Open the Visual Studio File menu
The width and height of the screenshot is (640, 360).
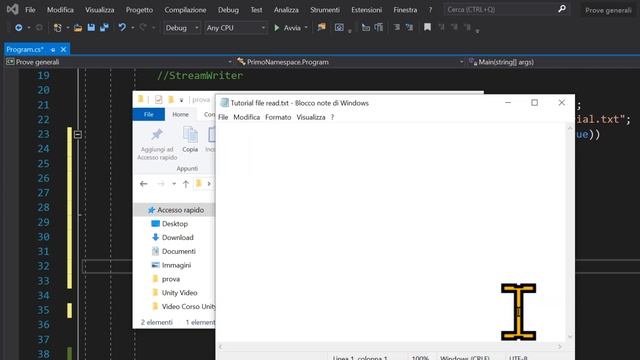(30, 9)
